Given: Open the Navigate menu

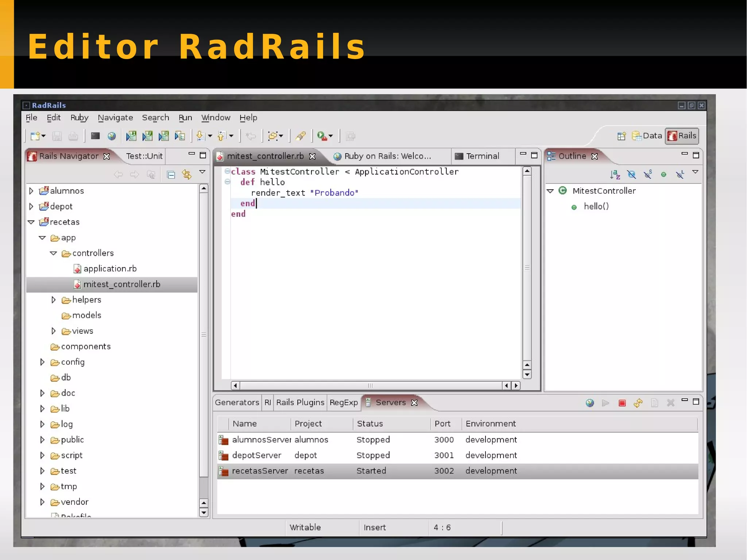Looking at the screenshot, I should (x=115, y=118).
